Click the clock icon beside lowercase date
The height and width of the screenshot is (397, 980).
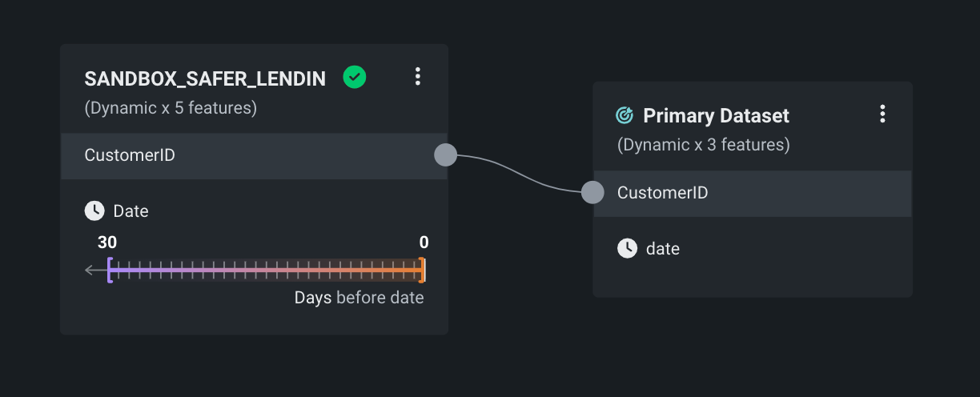[x=627, y=248]
